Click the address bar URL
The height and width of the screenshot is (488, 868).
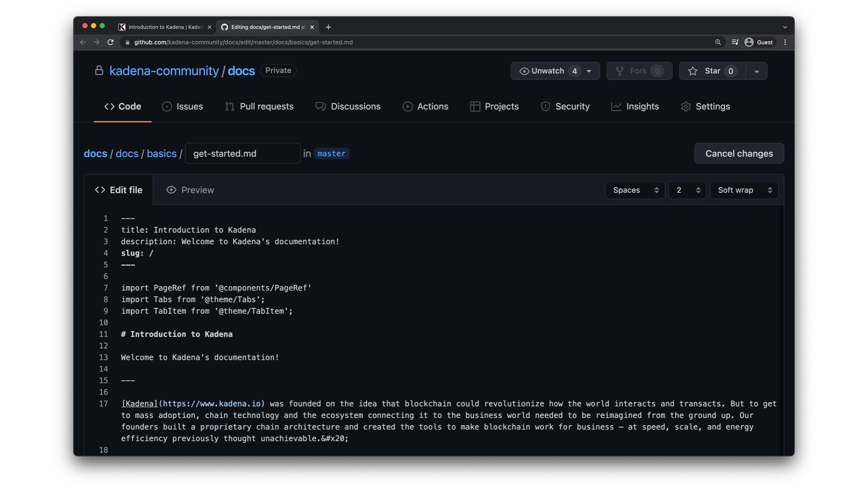tap(243, 42)
